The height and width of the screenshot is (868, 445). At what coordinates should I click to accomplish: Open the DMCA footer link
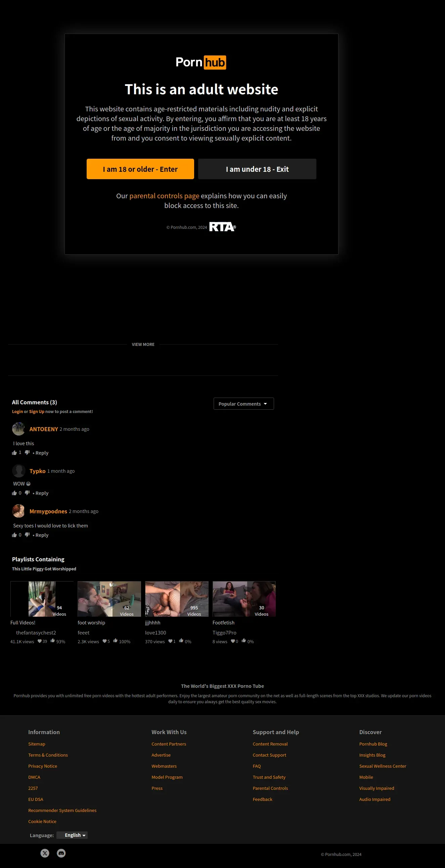pyautogui.click(x=34, y=777)
